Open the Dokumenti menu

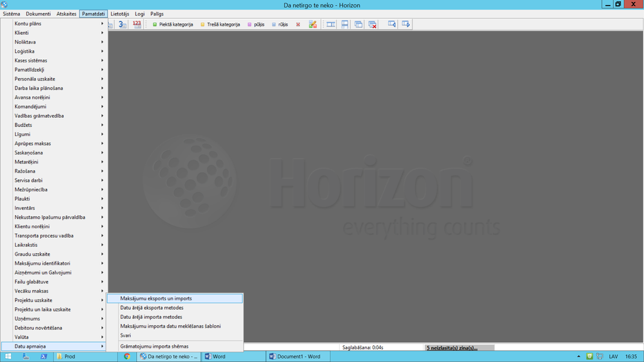tap(38, 14)
